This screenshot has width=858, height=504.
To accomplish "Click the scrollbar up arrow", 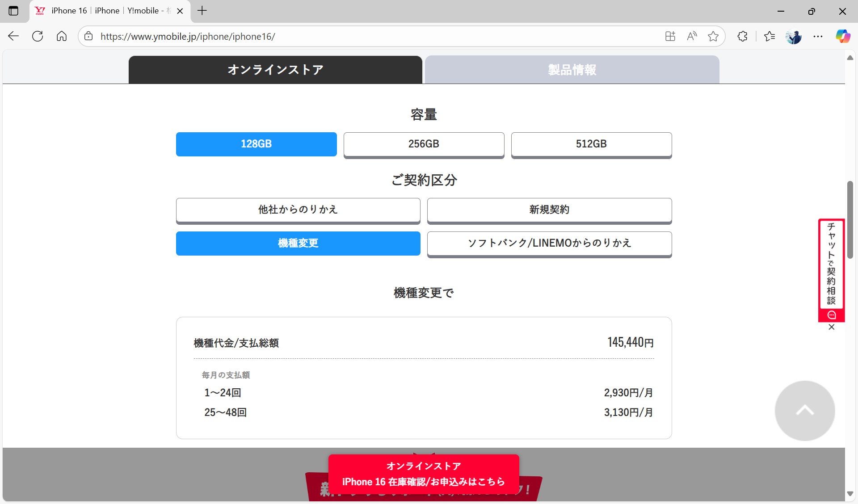I will pyautogui.click(x=850, y=58).
